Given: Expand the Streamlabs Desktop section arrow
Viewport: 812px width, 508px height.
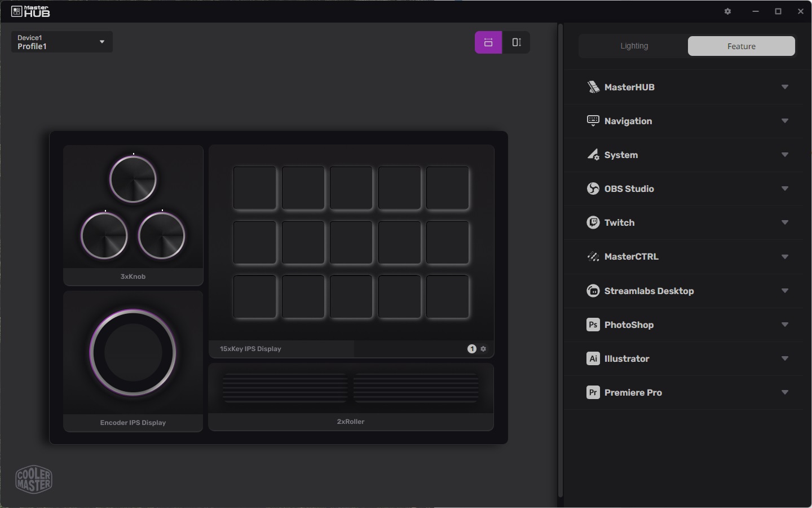Looking at the screenshot, I should click(785, 291).
